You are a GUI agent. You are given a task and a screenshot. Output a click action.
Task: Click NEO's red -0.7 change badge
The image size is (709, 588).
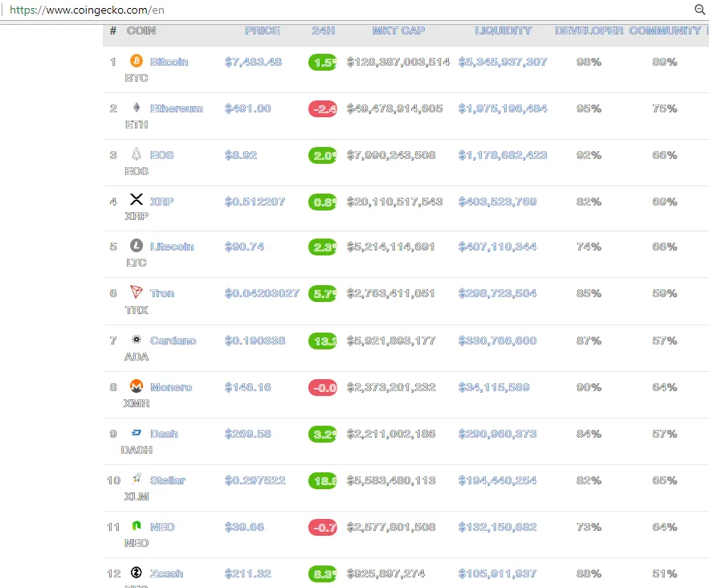tap(323, 528)
